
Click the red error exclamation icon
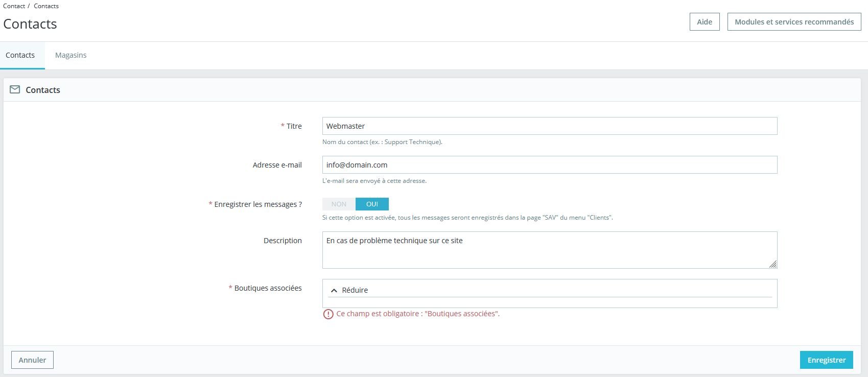click(x=329, y=314)
